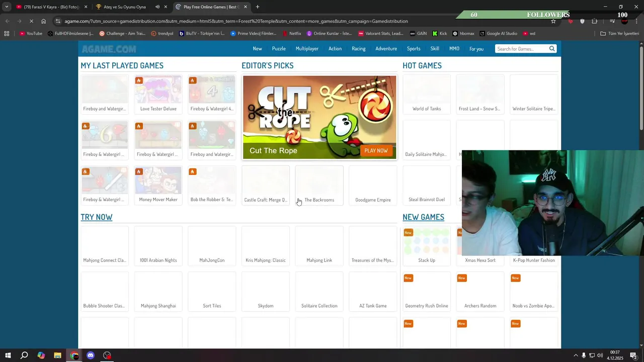Open the GAİN bookmark
The height and width of the screenshot is (362, 644).
[x=418, y=34]
